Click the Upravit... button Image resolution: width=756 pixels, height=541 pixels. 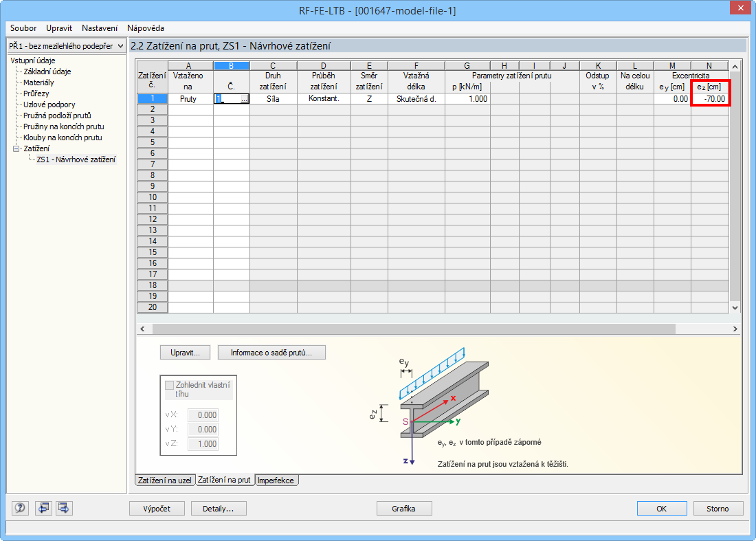[x=185, y=353]
